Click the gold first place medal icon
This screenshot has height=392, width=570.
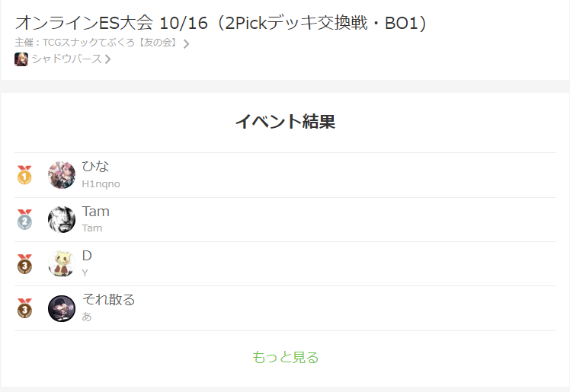[24, 175]
